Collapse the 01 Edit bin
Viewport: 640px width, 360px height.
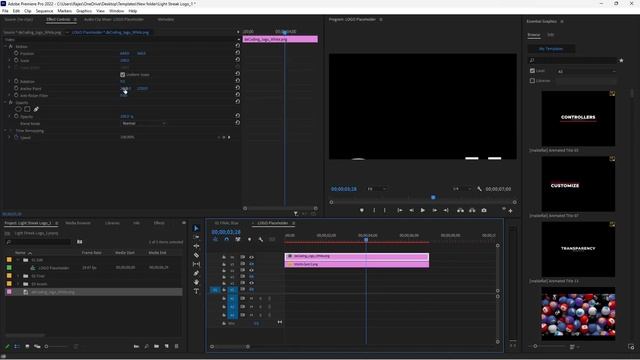point(18,260)
